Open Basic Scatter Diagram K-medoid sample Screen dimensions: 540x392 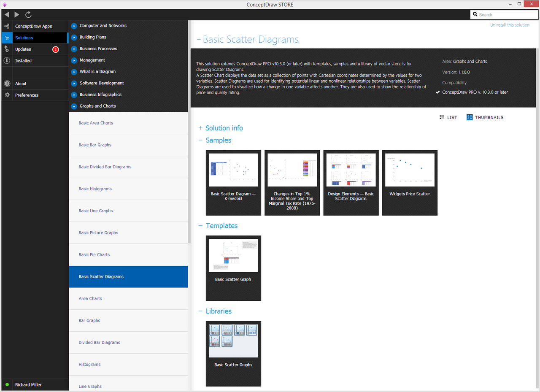click(x=233, y=183)
